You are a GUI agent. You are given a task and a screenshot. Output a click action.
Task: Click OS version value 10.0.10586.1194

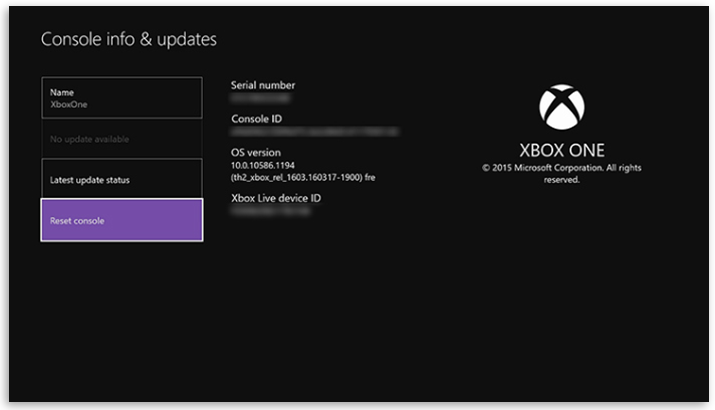click(263, 165)
